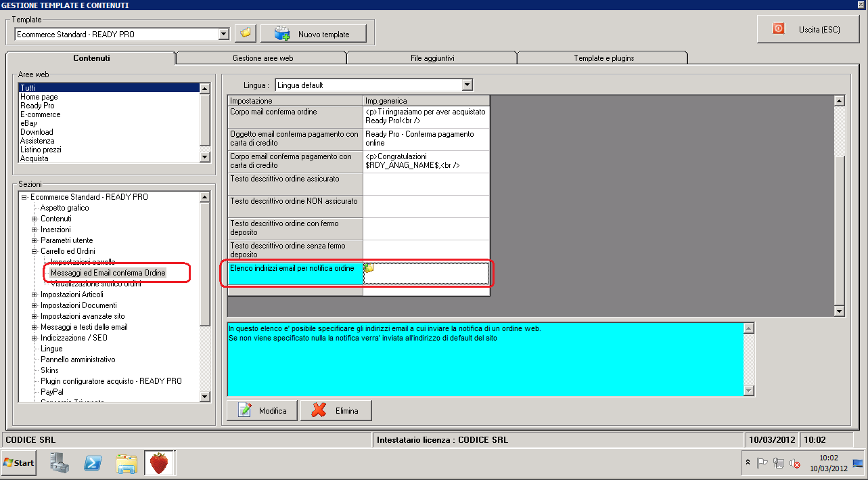
Task: Show hidden tray icons arrow
Action: click(x=748, y=463)
